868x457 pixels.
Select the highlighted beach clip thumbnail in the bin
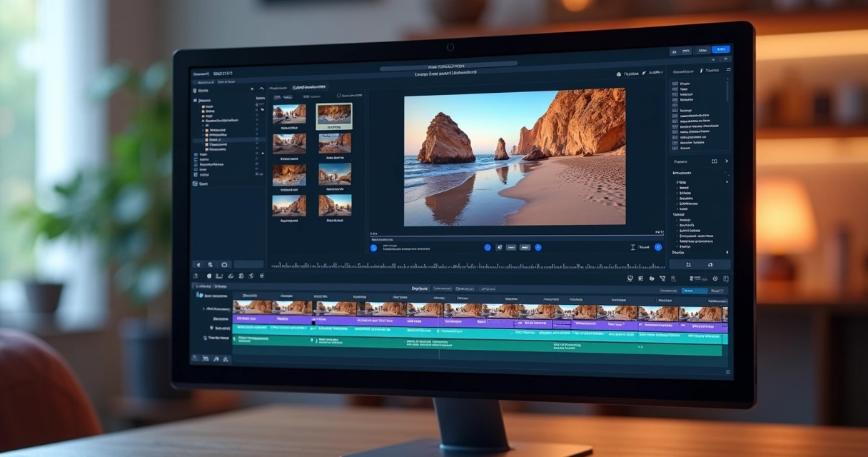335,116
